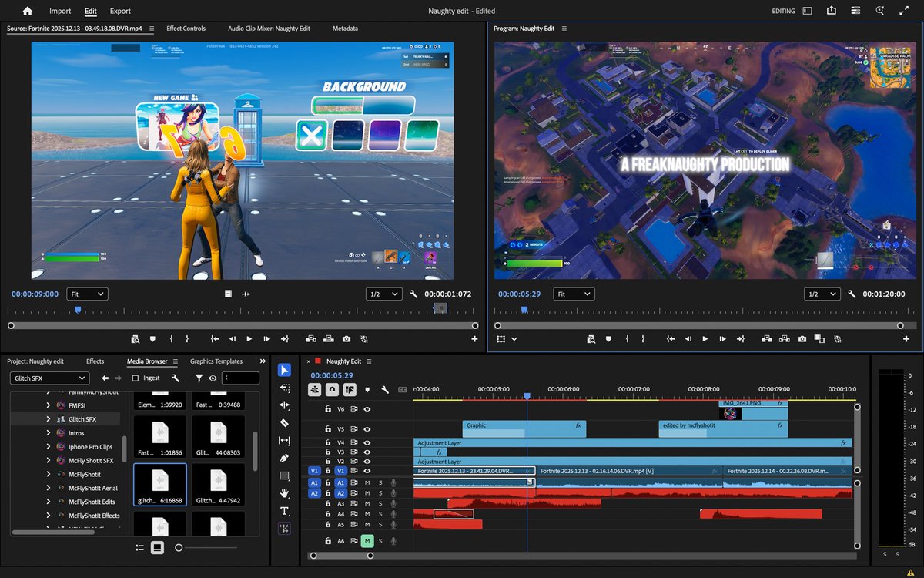Toggle Linked Selection in timeline

pyautogui.click(x=350, y=390)
